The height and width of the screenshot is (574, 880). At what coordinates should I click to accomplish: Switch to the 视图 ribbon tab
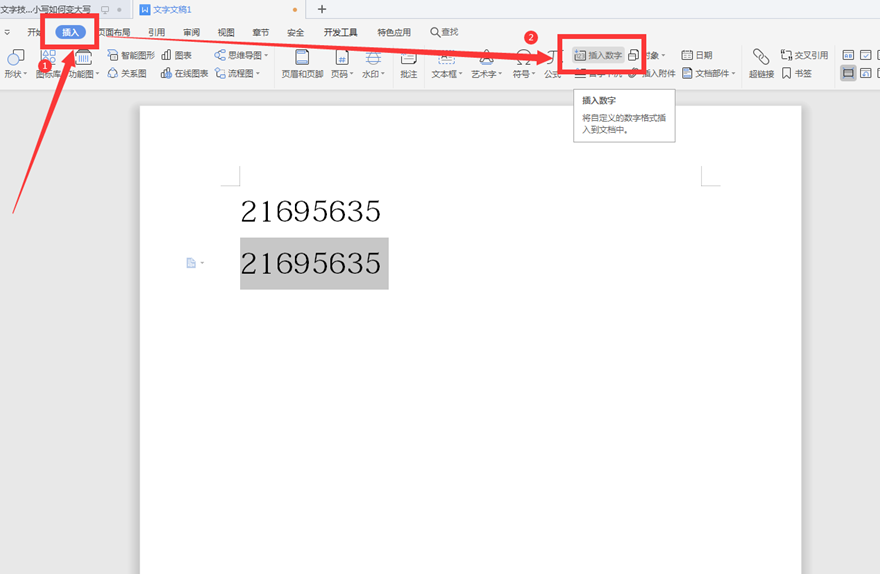pyautogui.click(x=226, y=32)
